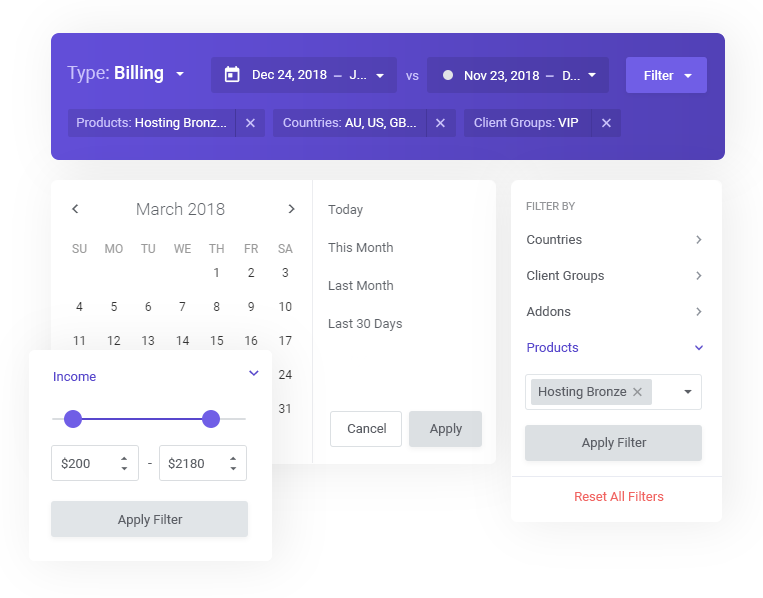Image resolution: width=763 pixels, height=598 pixels.
Task: Select March 15 in calendar
Action: coord(217,341)
